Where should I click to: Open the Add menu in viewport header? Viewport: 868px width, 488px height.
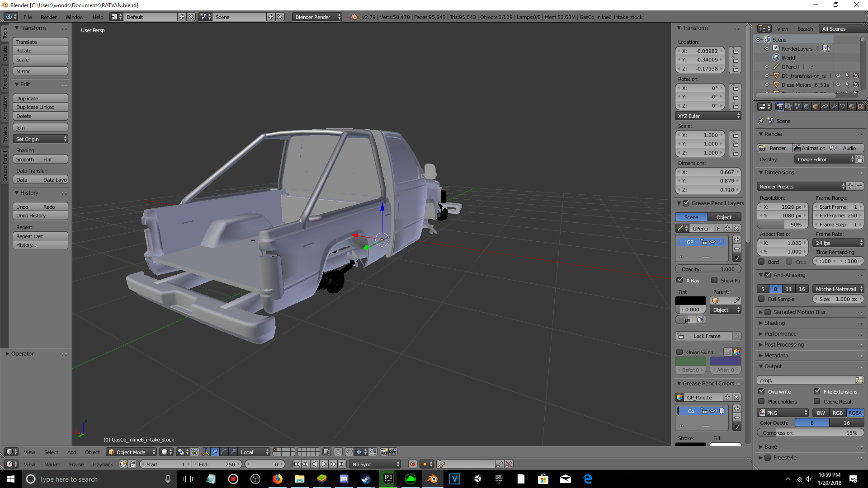[71, 452]
